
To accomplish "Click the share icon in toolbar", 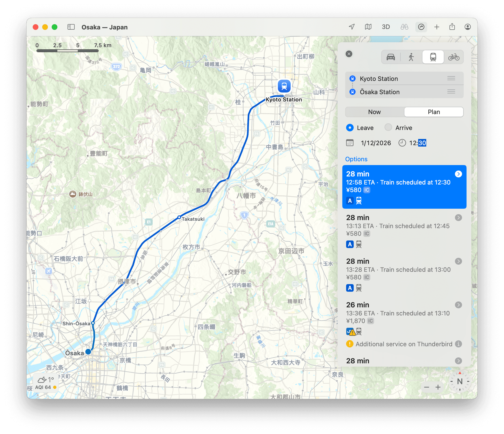I will coord(452,27).
